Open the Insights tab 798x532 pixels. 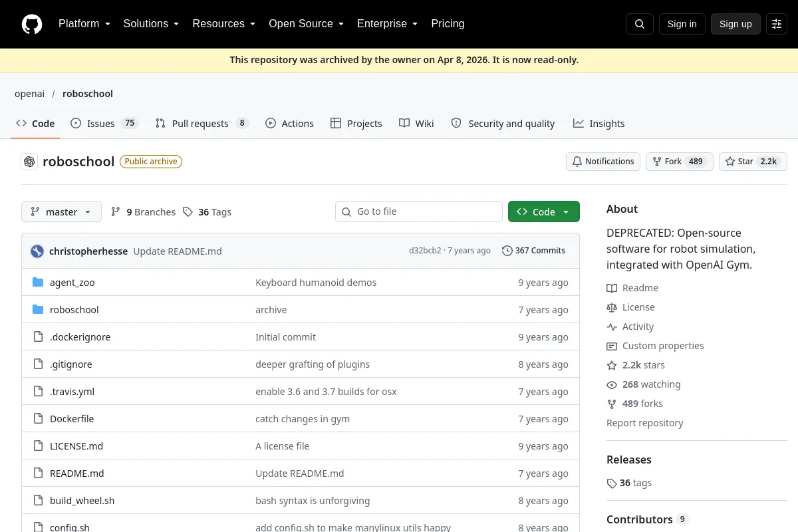click(x=599, y=123)
